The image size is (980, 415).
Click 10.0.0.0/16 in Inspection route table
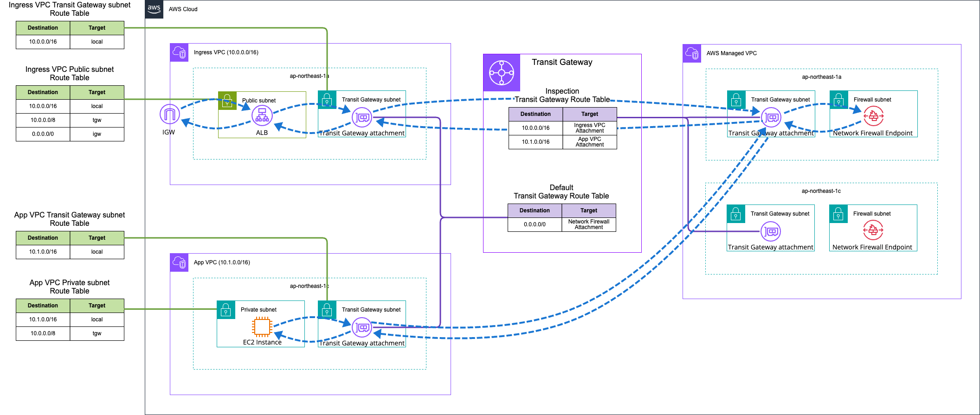pyautogui.click(x=535, y=128)
